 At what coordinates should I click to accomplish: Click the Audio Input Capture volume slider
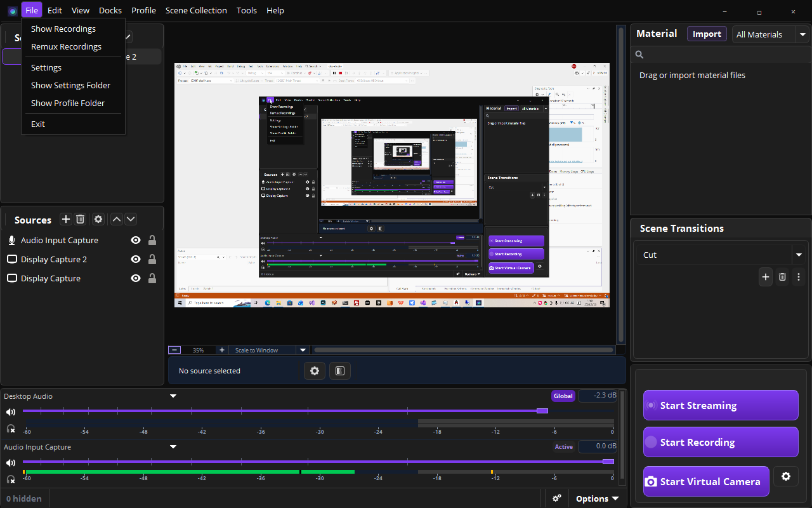[318, 462]
